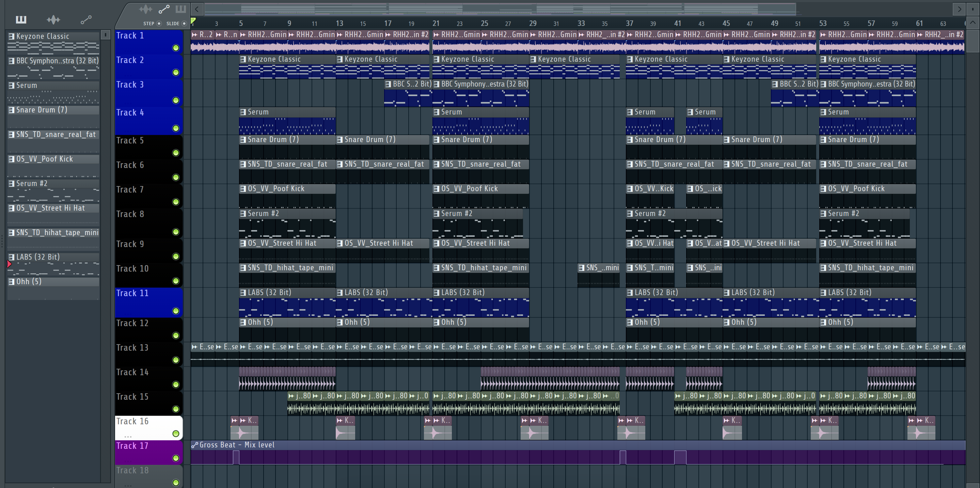980x488 pixels.
Task: Toggle mute on Track 14
Action: (176, 384)
